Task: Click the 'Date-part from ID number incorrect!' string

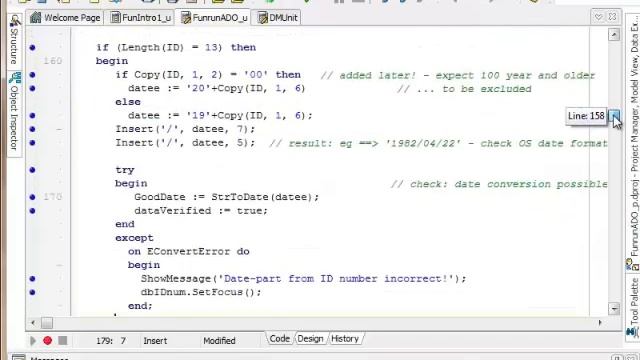Action: [336, 279]
